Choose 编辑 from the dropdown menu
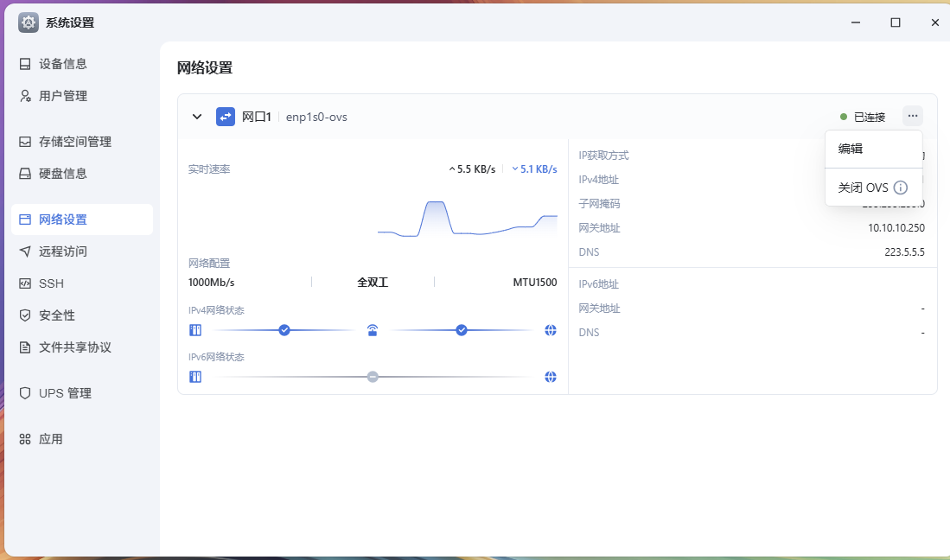 point(874,149)
